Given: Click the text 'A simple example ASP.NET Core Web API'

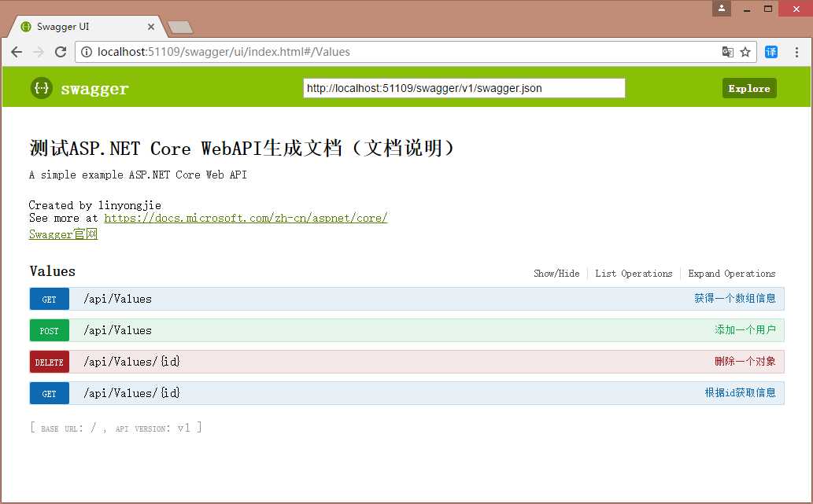Looking at the screenshot, I should tap(138, 175).
